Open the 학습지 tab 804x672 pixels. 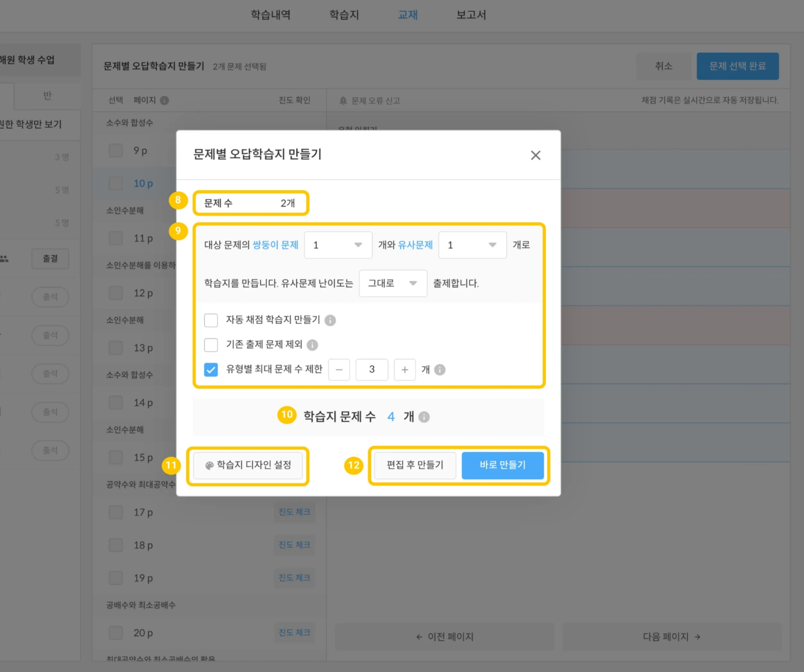(x=344, y=15)
